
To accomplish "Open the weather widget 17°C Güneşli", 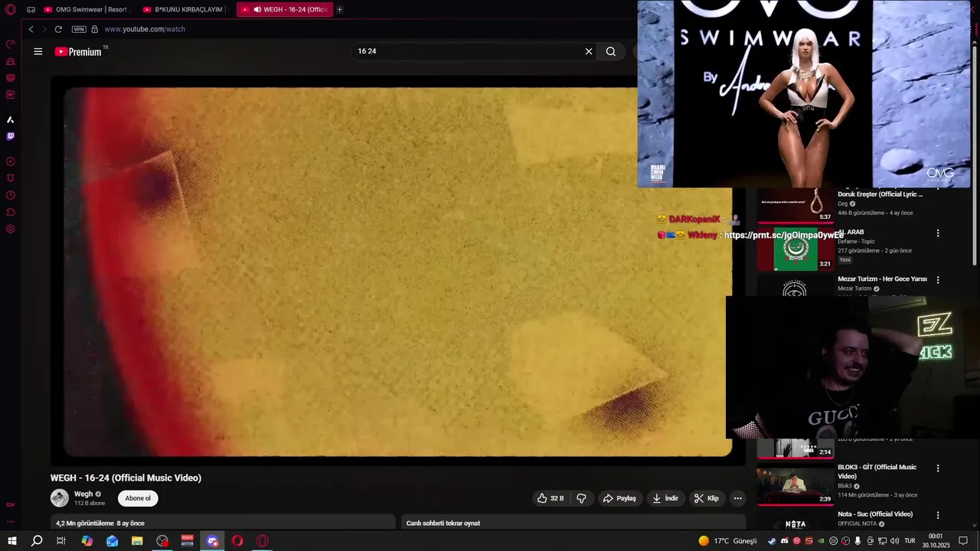I will coord(727,541).
